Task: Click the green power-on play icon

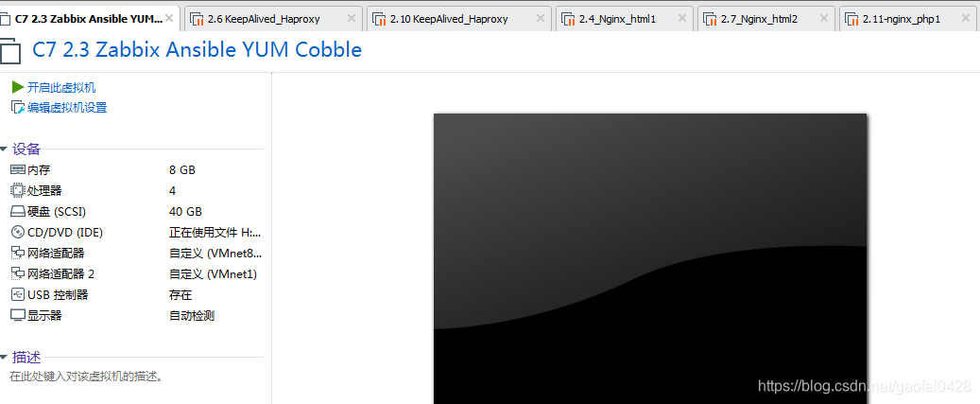Action: point(18,88)
